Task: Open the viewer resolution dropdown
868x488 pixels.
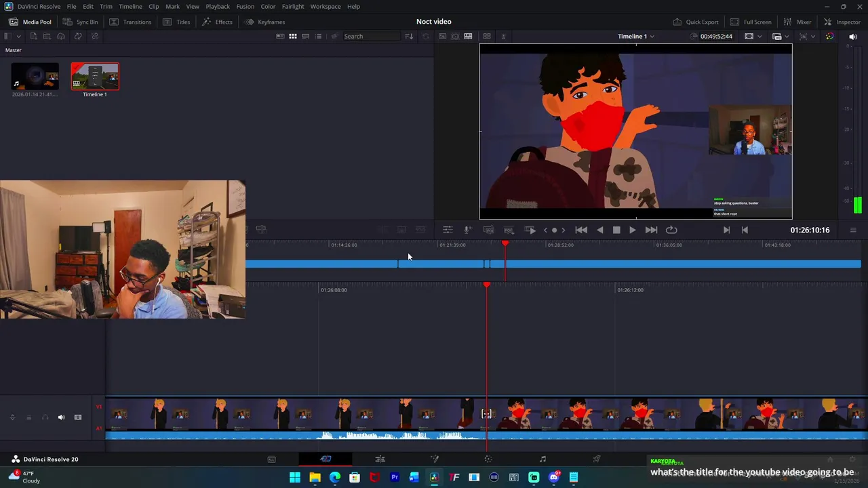Action: (753, 36)
